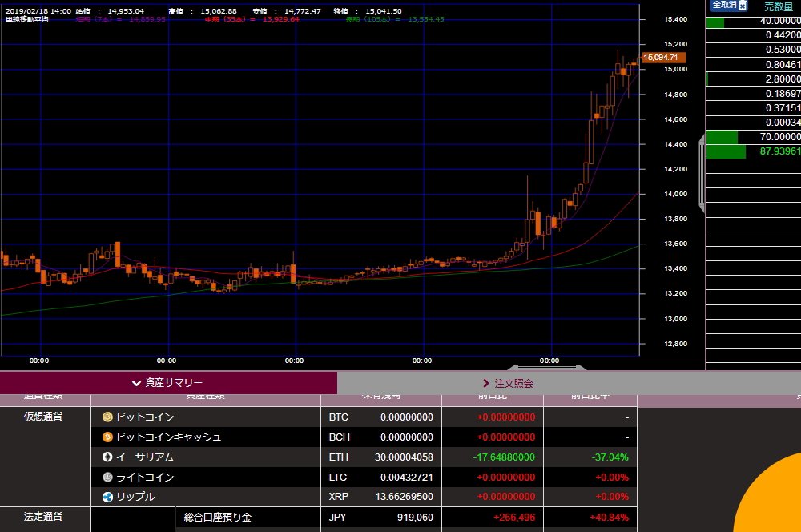This screenshot has width=801, height=532.
Task: Click the 15,094.71 current price marker
Action: click(x=663, y=57)
